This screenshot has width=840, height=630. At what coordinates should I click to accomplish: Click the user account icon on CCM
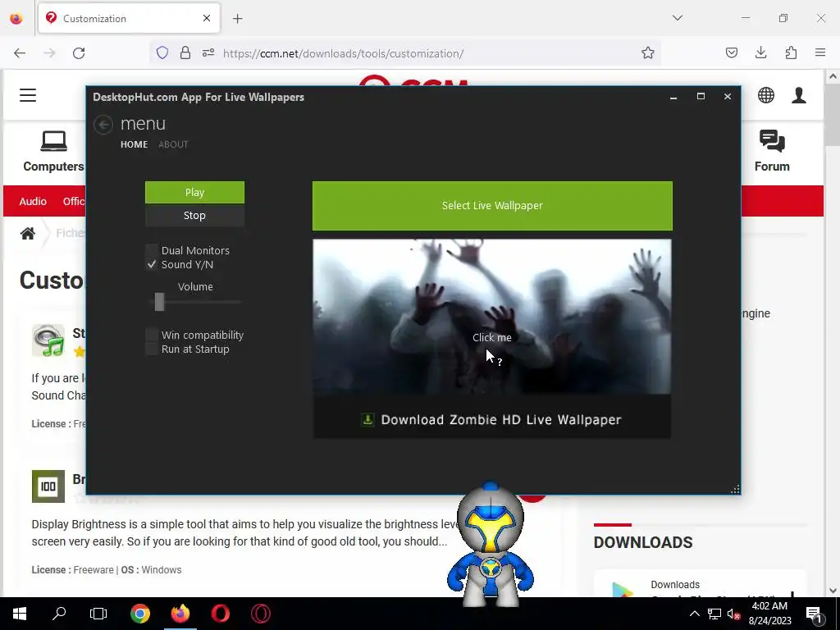point(799,95)
